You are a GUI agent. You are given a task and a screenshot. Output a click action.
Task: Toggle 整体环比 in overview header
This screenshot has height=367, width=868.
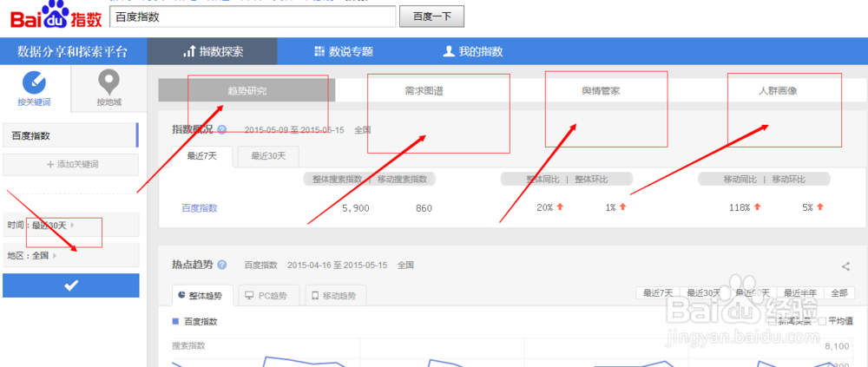click(590, 180)
